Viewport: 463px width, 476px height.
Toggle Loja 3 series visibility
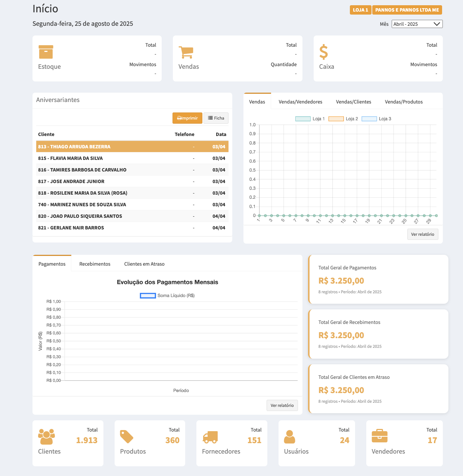click(369, 119)
